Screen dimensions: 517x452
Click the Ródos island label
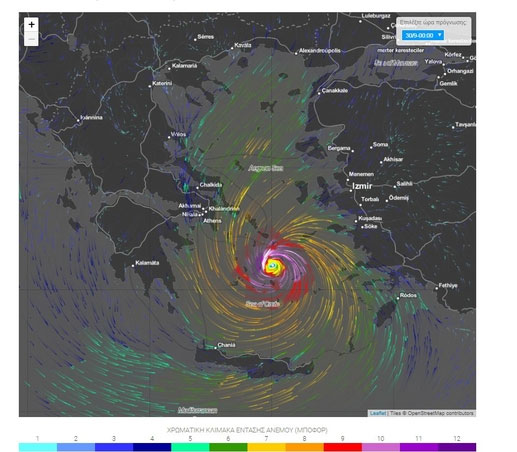pyautogui.click(x=408, y=295)
